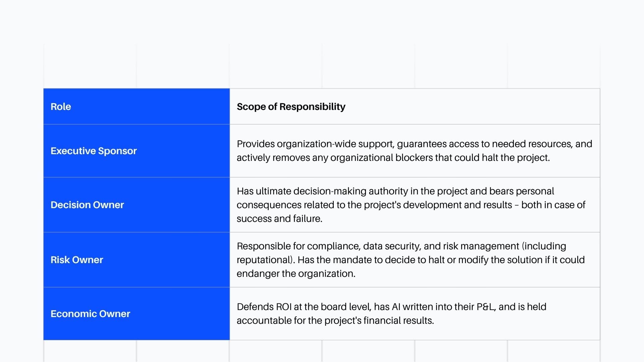Click the phrase "success and failure"
The height and width of the screenshot is (362, 644).
pyautogui.click(x=279, y=219)
